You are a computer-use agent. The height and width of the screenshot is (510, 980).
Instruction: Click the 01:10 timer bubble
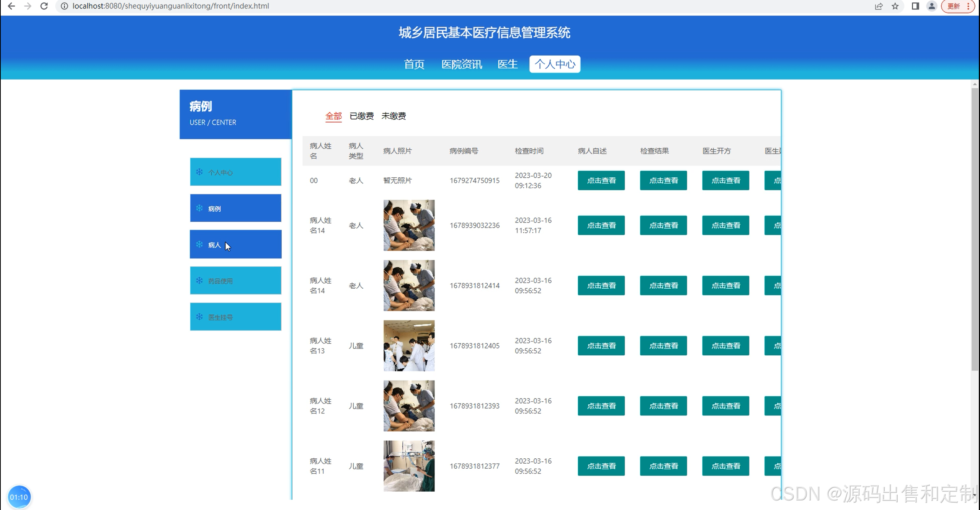(19, 497)
